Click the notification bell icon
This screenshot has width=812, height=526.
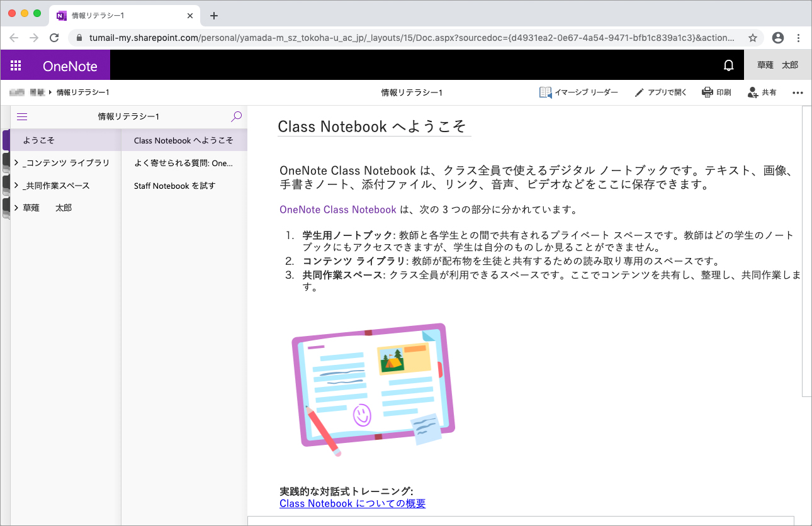click(728, 65)
